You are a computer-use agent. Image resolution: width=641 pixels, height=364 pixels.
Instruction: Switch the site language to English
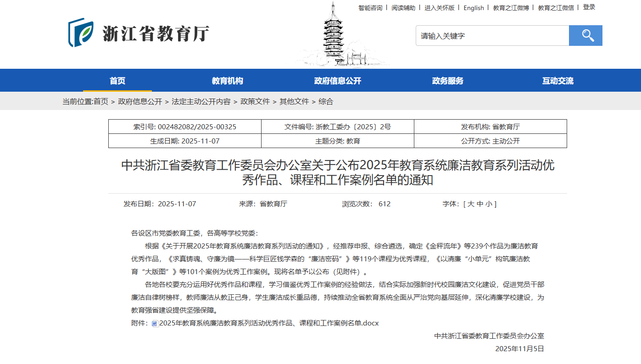point(474,8)
